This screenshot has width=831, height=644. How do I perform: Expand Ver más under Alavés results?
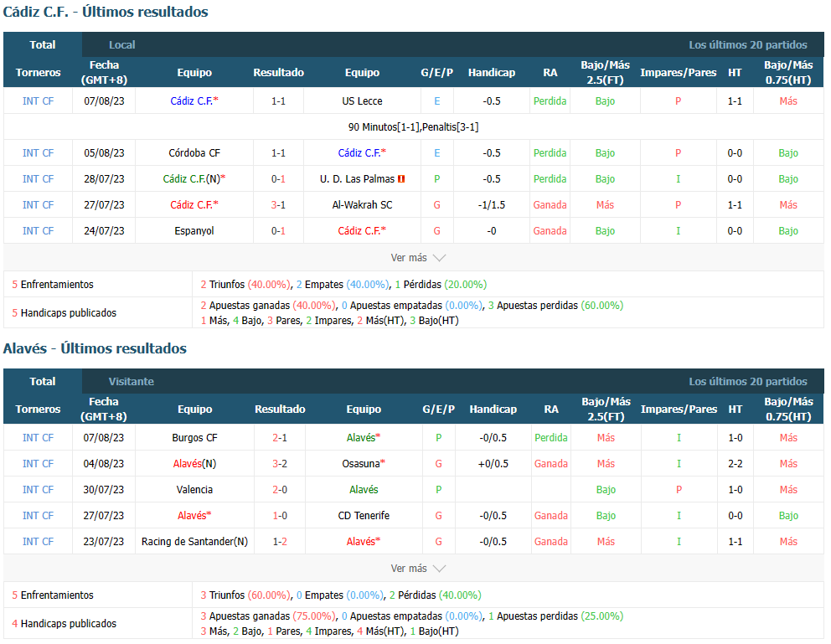(x=418, y=569)
